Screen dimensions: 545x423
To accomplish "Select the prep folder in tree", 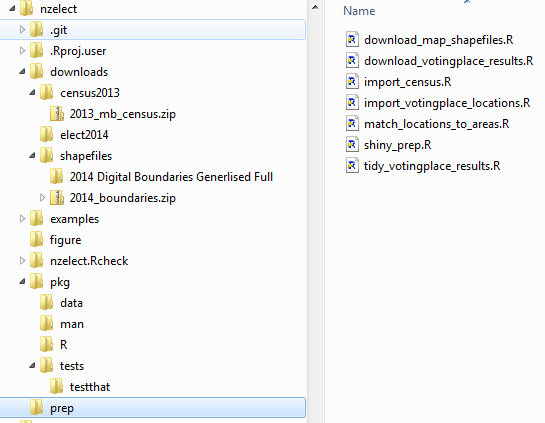I will pos(153,408).
